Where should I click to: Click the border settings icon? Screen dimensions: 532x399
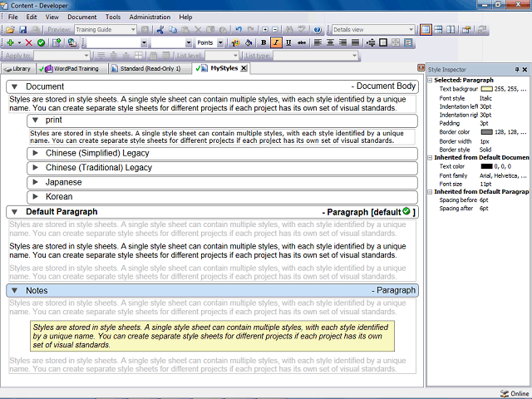click(x=383, y=42)
